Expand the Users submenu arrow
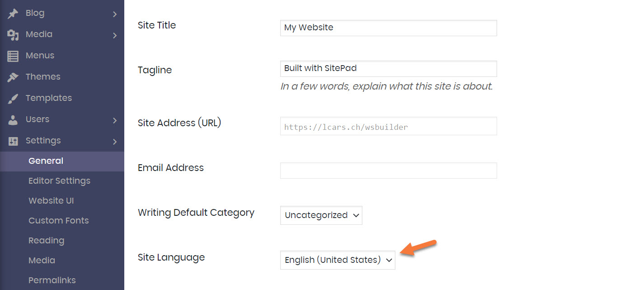The height and width of the screenshot is (290, 644). coord(115,120)
